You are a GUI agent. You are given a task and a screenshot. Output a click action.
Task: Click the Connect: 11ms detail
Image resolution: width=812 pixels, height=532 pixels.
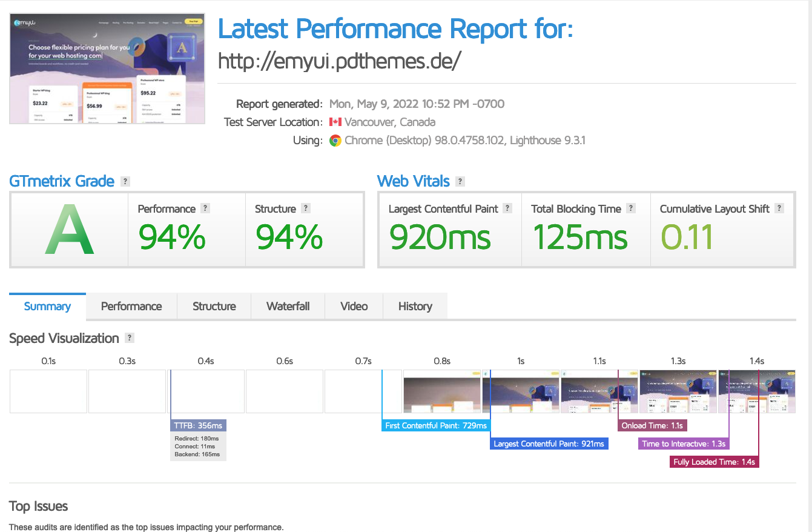coord(195,446)
